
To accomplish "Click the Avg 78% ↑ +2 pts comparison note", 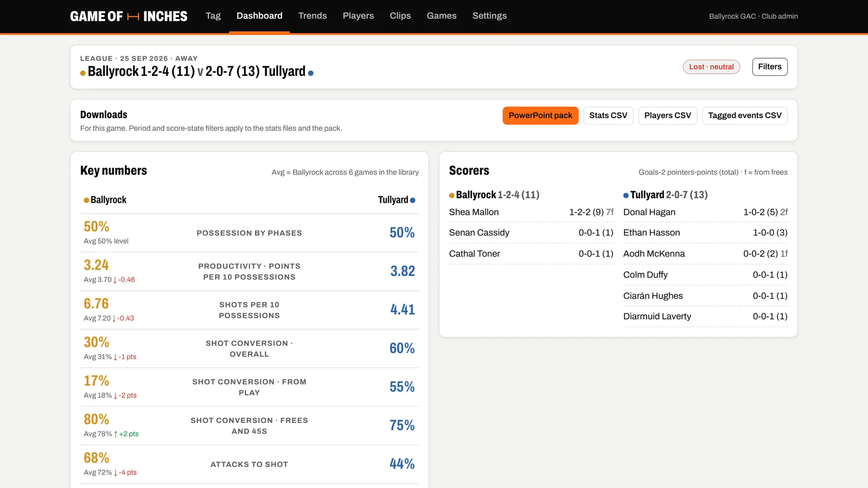I will tap(111, 434).
